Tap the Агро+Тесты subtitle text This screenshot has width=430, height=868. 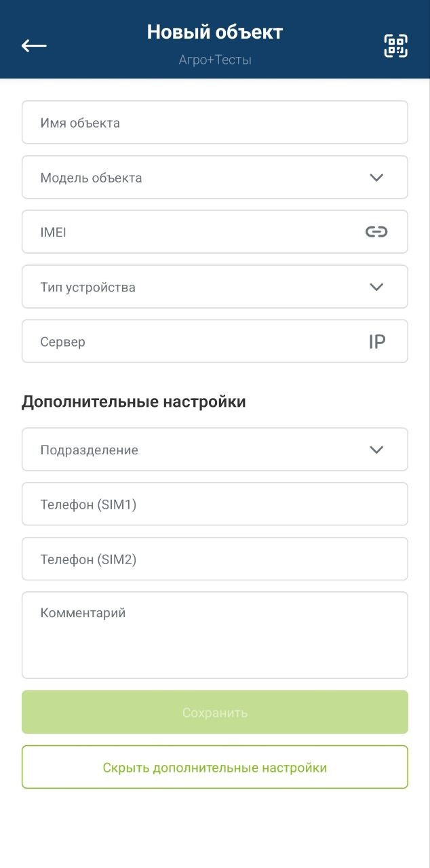pos(215,60)
